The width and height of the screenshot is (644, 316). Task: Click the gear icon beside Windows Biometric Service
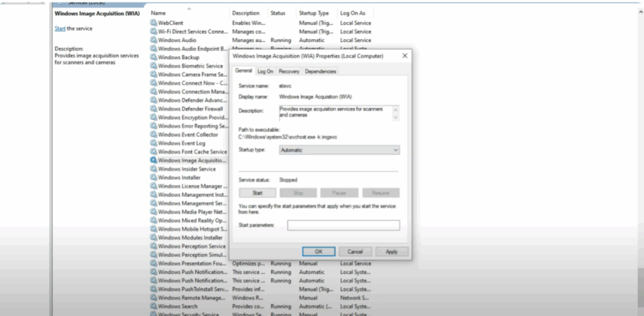pyautogui.click(x=153, y=65)
